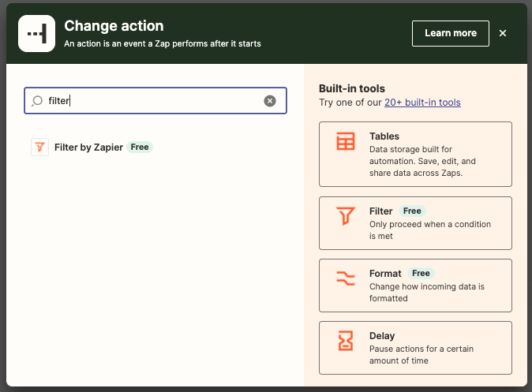
Task: Select the Delay hourglass icon
Action: click(346, 341)
